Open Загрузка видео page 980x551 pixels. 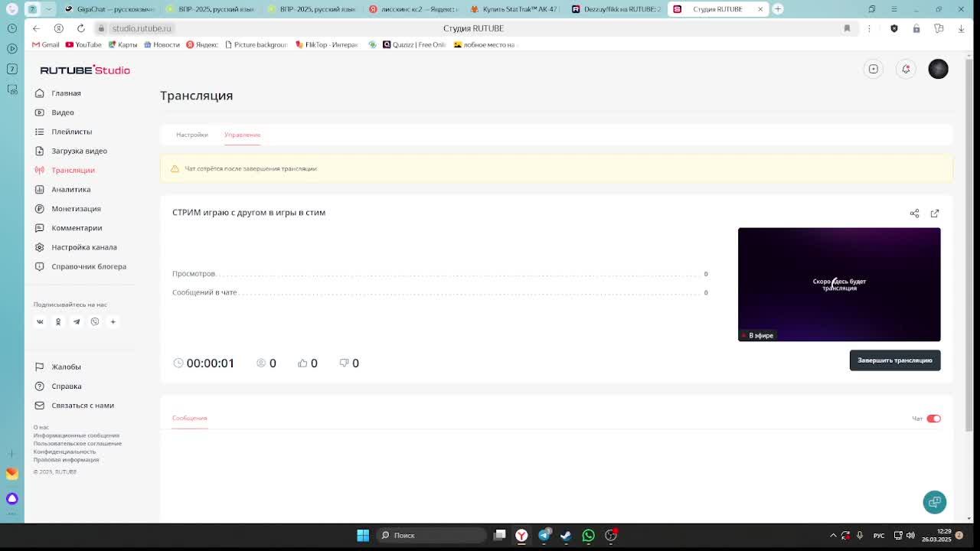tap(79, 151)
